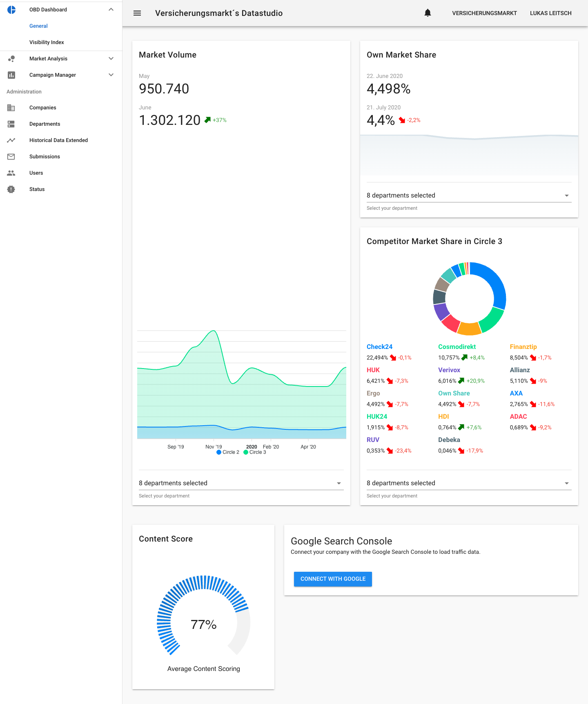Click the Connect with Google button
The width and height of the screenshot is (588, 704).
[333, 579]
